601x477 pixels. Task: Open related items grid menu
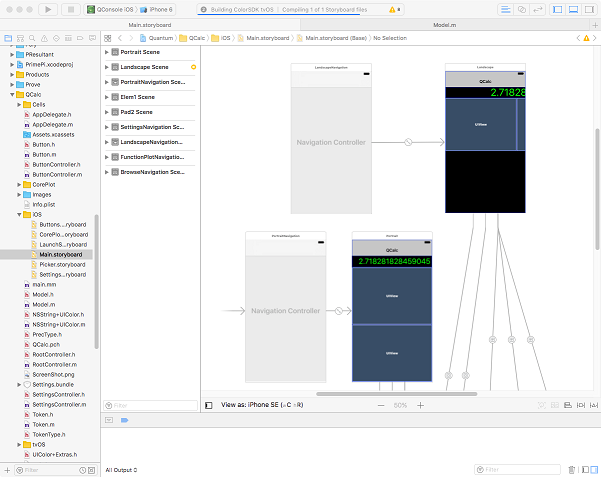[108, 38]
